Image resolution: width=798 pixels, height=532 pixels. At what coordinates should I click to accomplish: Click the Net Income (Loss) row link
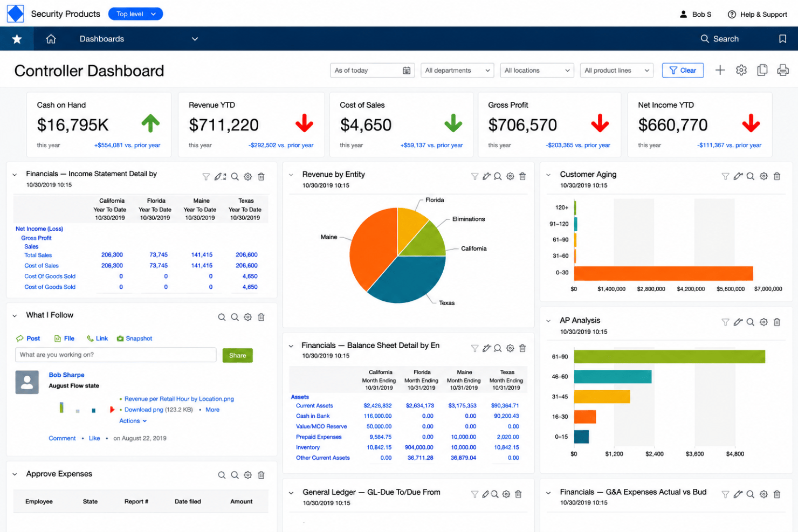(x=39, y=229)
